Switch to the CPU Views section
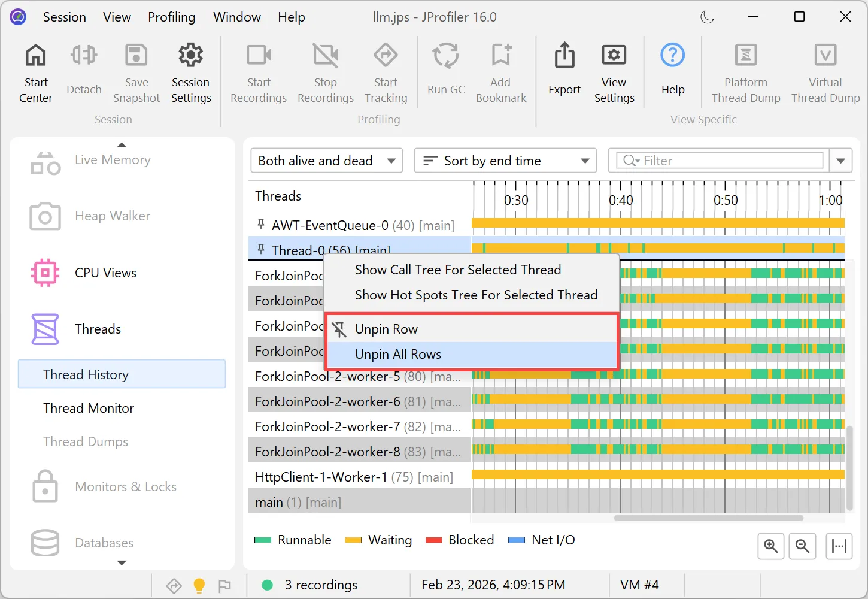Viewport: 868px width, 599px height. click(x=105, y=273)
